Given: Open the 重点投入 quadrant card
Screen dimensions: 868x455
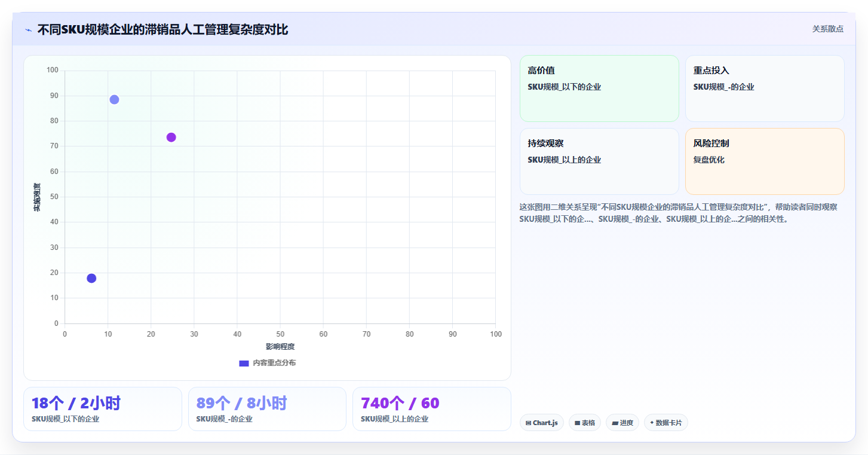Looking at the screenshot, I should [765, 88].
